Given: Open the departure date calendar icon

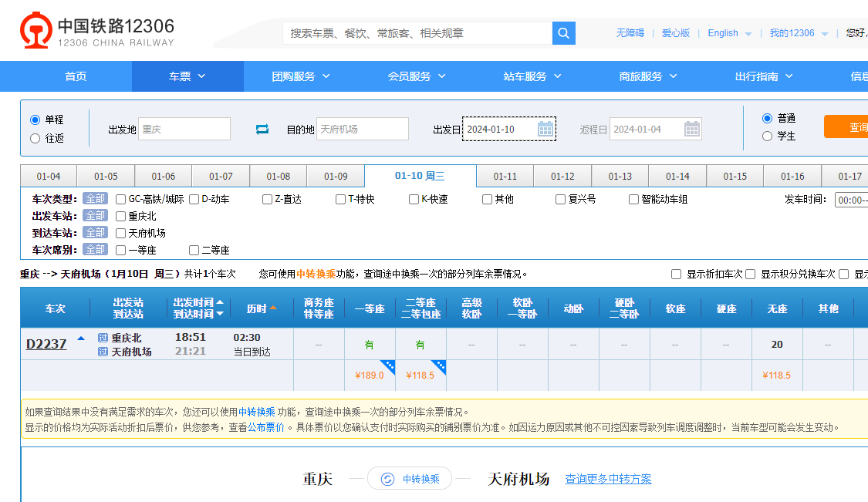Looking at the screenshot, I should coord(545,129).
